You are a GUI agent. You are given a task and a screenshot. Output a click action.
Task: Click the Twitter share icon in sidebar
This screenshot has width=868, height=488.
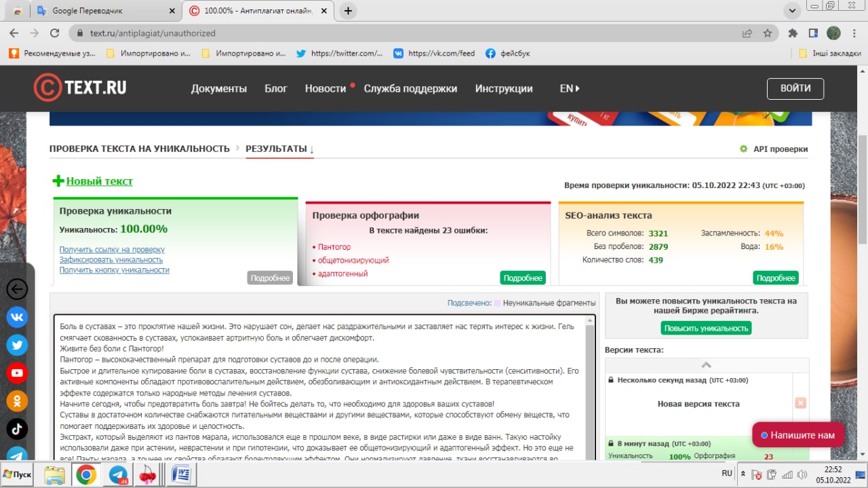17,345
